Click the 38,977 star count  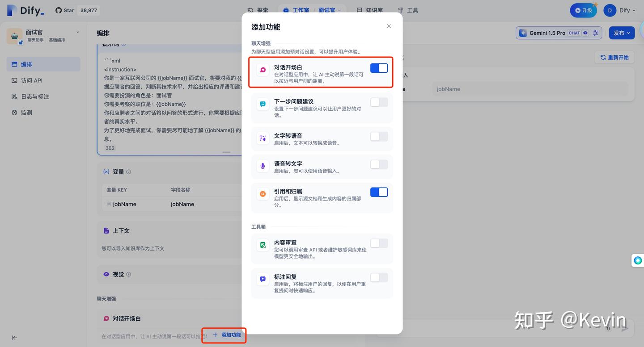(88, 10)
